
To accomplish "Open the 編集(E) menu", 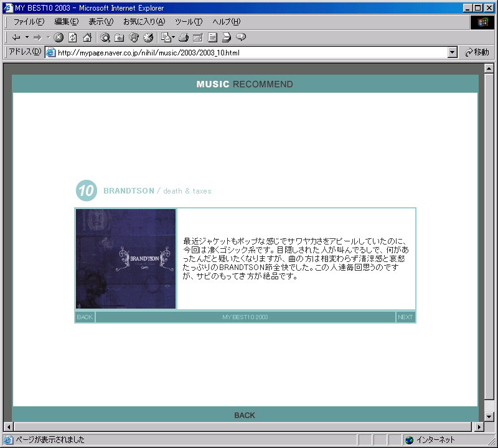I will [67, 22].
